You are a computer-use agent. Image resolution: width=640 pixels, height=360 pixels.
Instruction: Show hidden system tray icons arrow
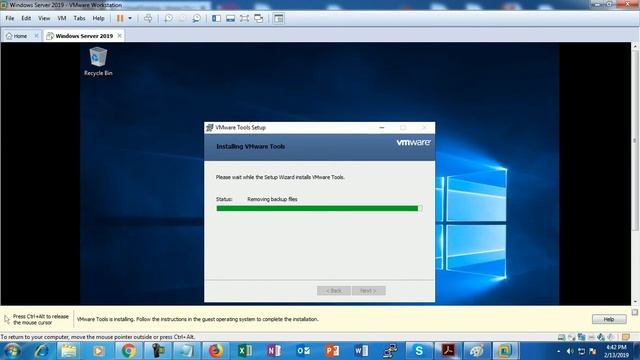pos(559,351)
